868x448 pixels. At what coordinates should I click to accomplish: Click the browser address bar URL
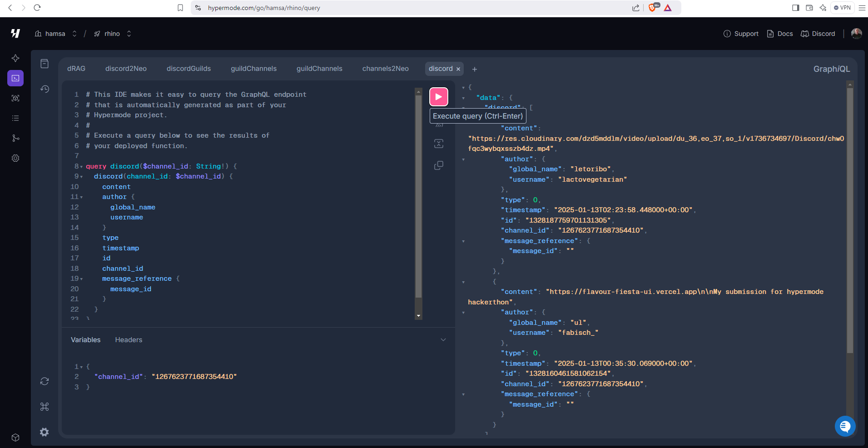click(264, 8)
